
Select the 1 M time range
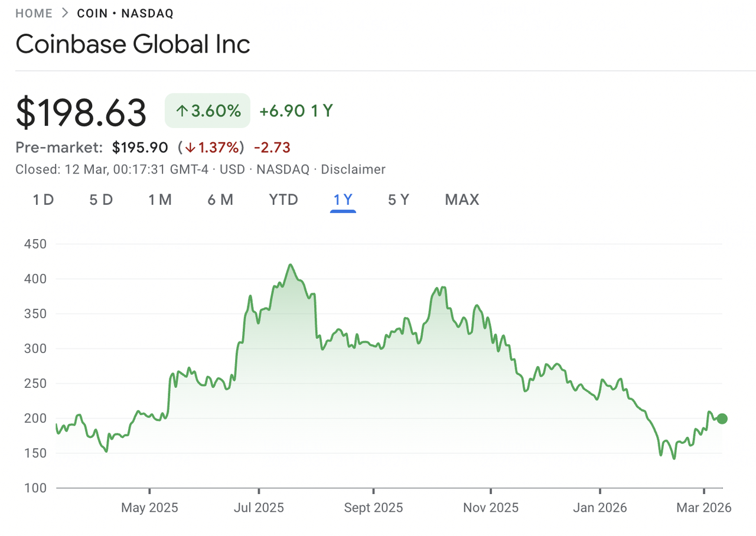(160, 200)
